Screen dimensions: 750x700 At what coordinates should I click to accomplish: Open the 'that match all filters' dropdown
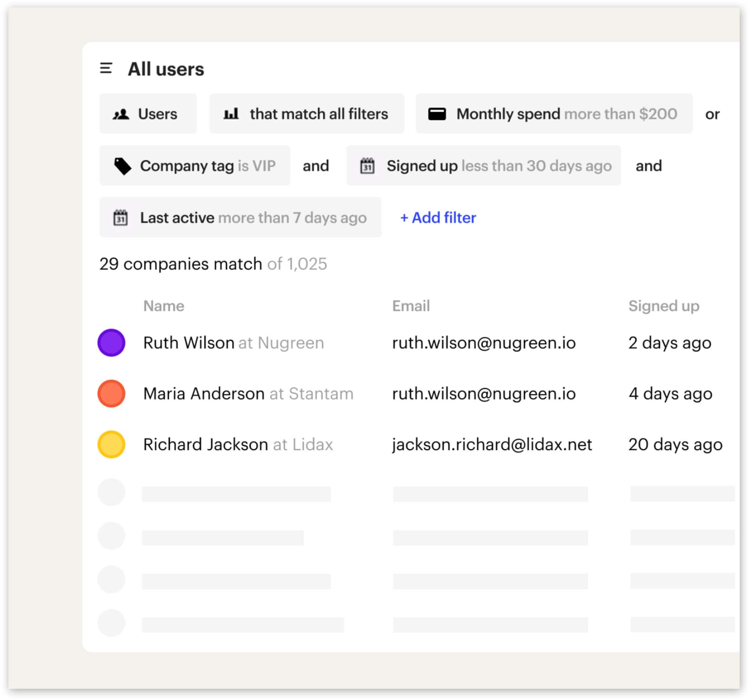coord(307,114)
